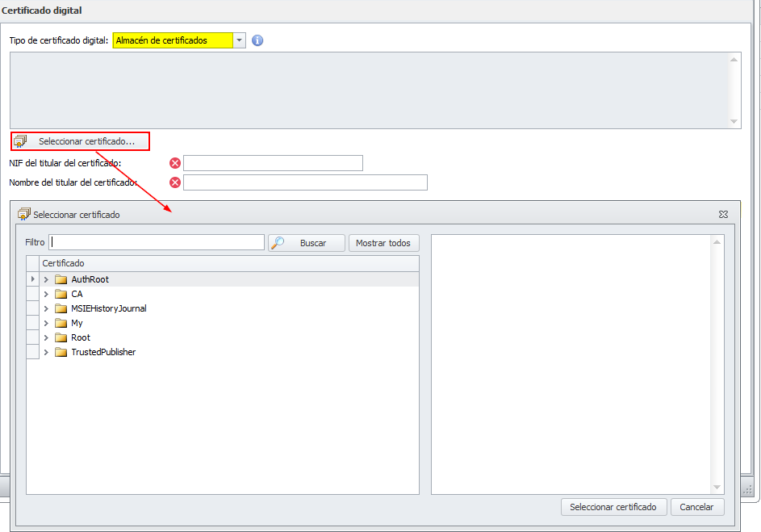The height and width of the screenshot is (532, 761).
Task: Select the TrustedPublisher tree row
Action: [229, 352]
